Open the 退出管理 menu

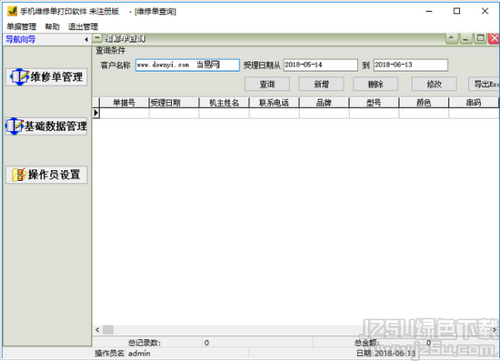pos(83,27)
